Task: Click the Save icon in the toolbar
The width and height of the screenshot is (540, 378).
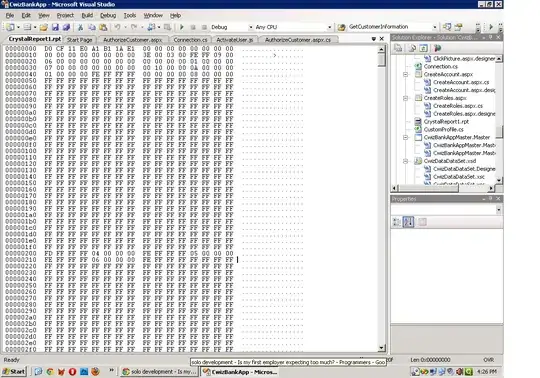Action: pyautogui.click(x=55, y=27)
